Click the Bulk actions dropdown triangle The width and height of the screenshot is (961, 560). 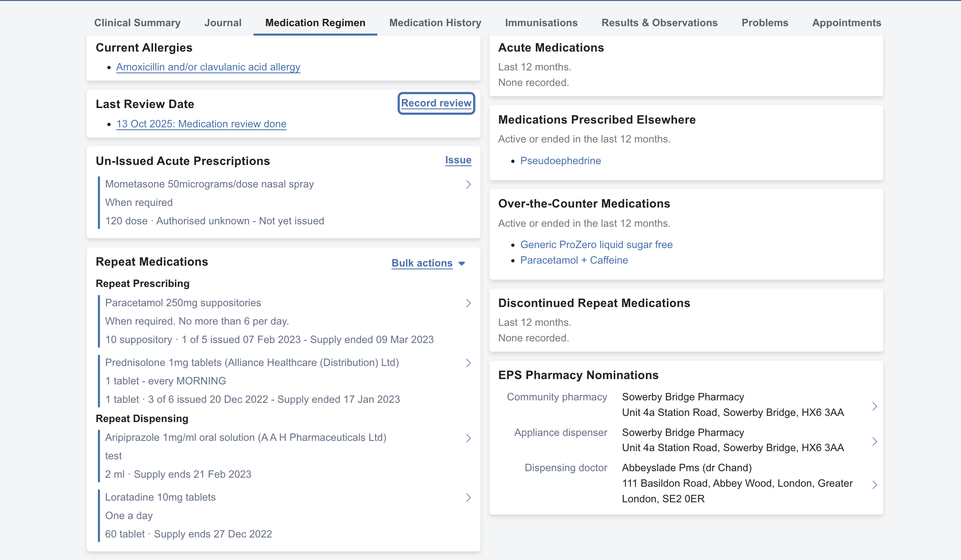pos(462,264)
